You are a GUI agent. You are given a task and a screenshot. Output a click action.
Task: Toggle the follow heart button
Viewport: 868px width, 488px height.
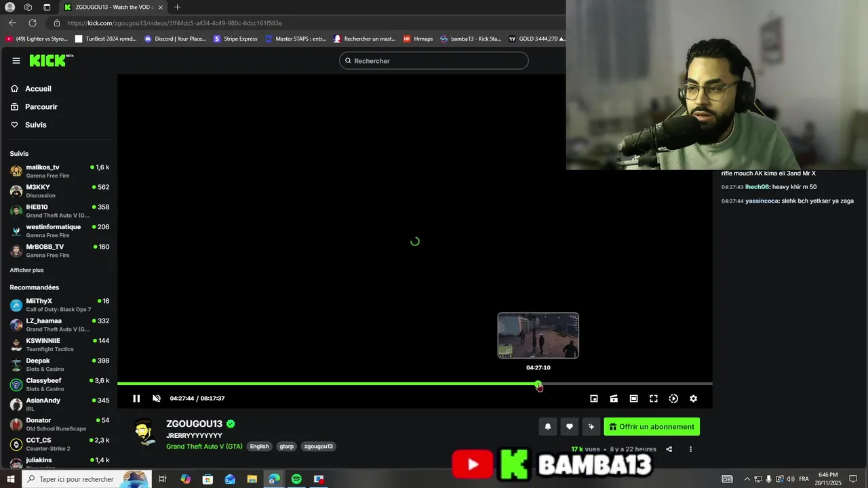coord(570,426)
